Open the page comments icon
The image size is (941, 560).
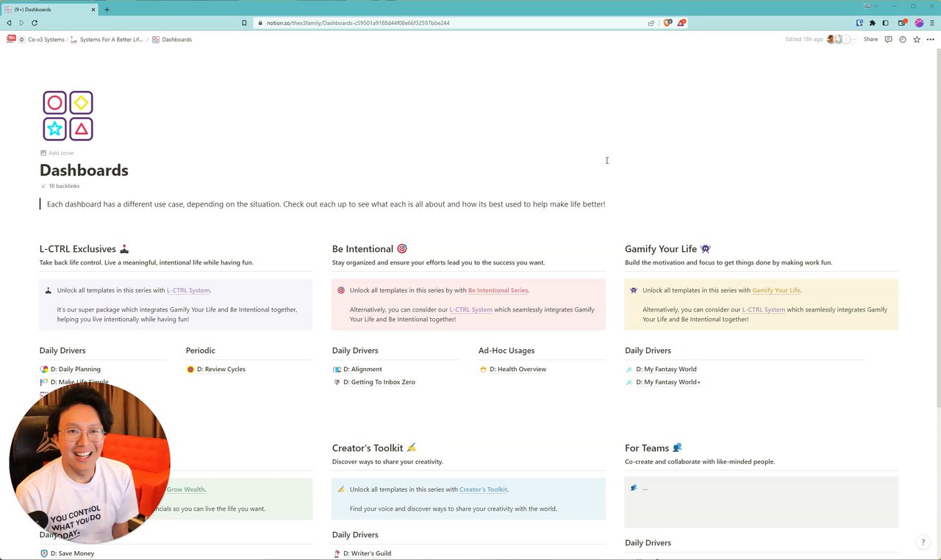[x=888, y=40]
